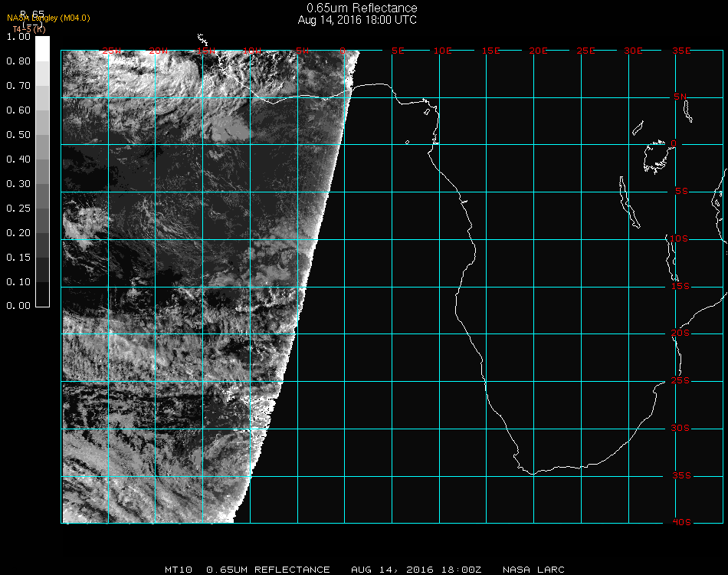
Task: Click the 10E longitude label
Action: click(x=442, y=51)
